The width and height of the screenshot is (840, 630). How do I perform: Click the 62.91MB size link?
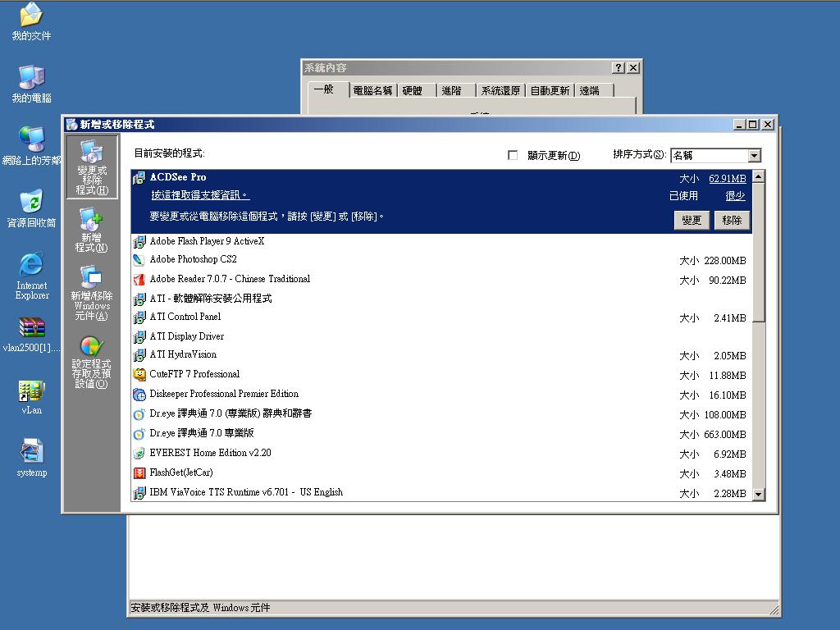click(727, 178)
